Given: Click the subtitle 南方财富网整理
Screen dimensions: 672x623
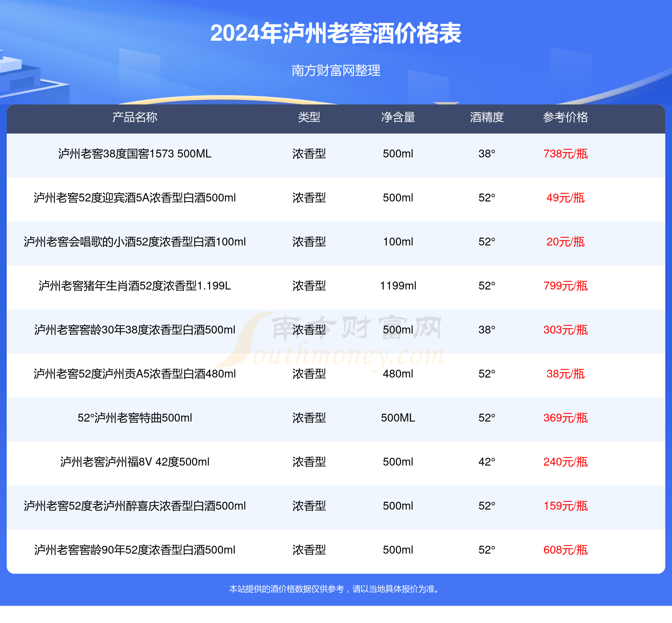Looking at the screenshot, I should tap(336, 70).
